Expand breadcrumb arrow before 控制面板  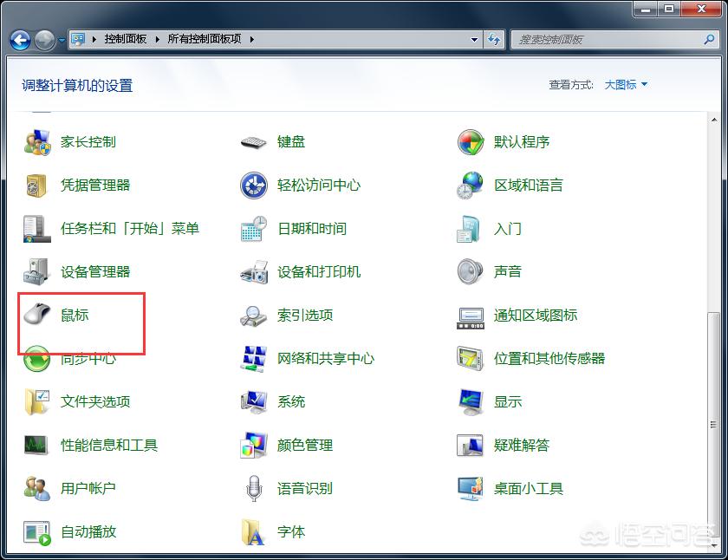tap(94, 40)
